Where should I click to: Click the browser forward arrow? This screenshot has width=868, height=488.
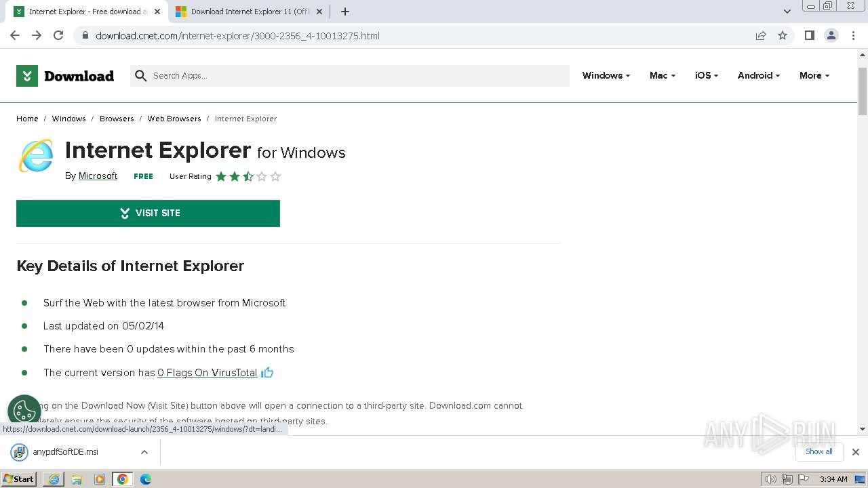[x=37, y=35]
